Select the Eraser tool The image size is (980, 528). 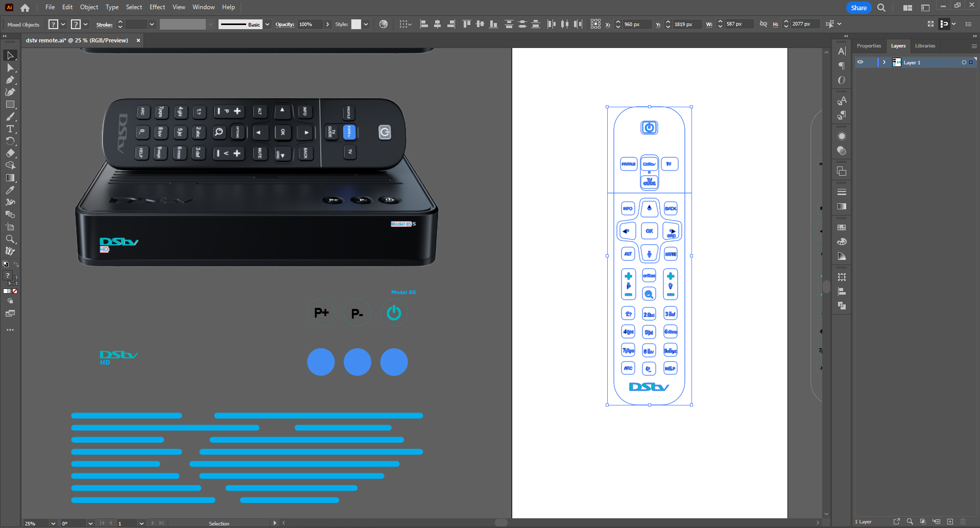10,153
